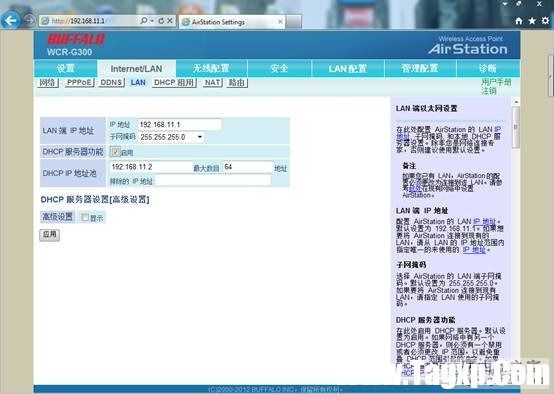Open the 诊断 tab
The height and width of the screenshot is (394, 554).
point(488,68)
